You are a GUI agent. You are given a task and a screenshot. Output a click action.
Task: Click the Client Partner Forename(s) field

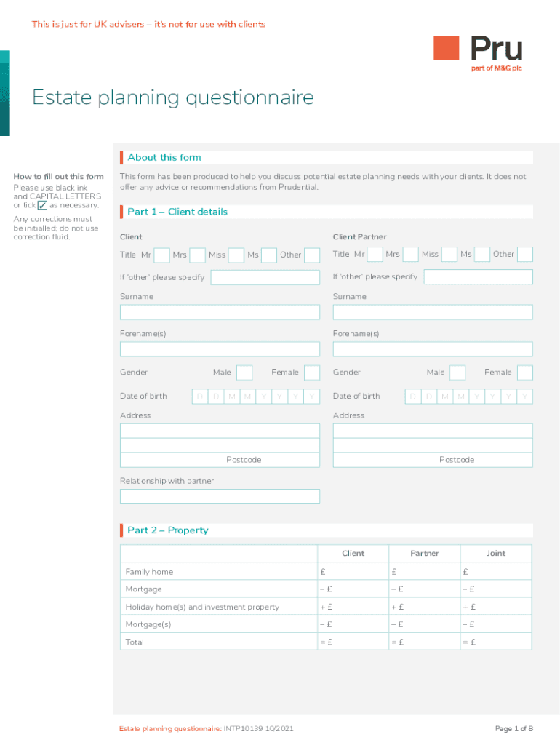(x=433, y=349)
